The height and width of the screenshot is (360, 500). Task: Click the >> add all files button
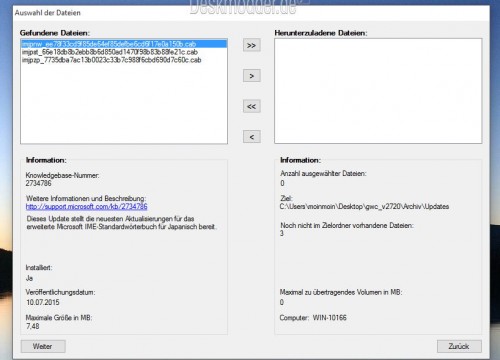[x=252, y=45]
